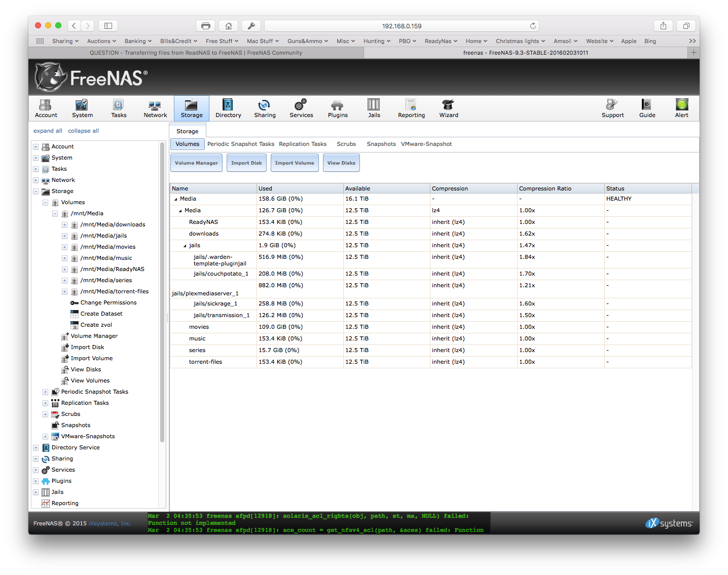The width and height of the screenshot is (728, 575).
Task: Open the Account toolbar icon
Action: [46, 108]
